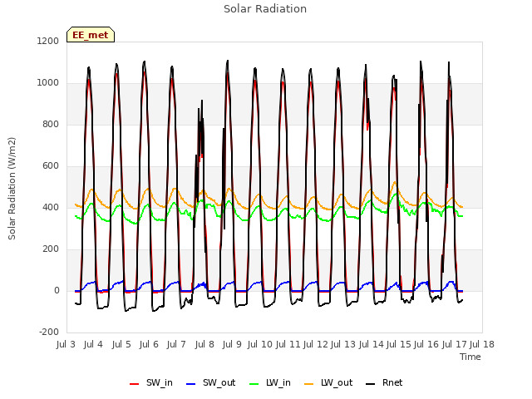Click the 800 y-axis tick label
532x399 pixels.
(51, 124)
